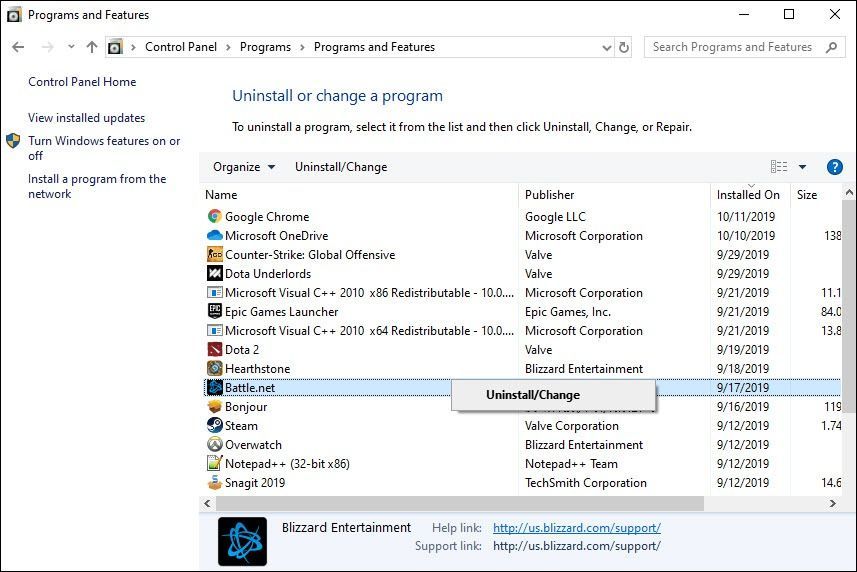Open the help question mark icon

[835, 167]
